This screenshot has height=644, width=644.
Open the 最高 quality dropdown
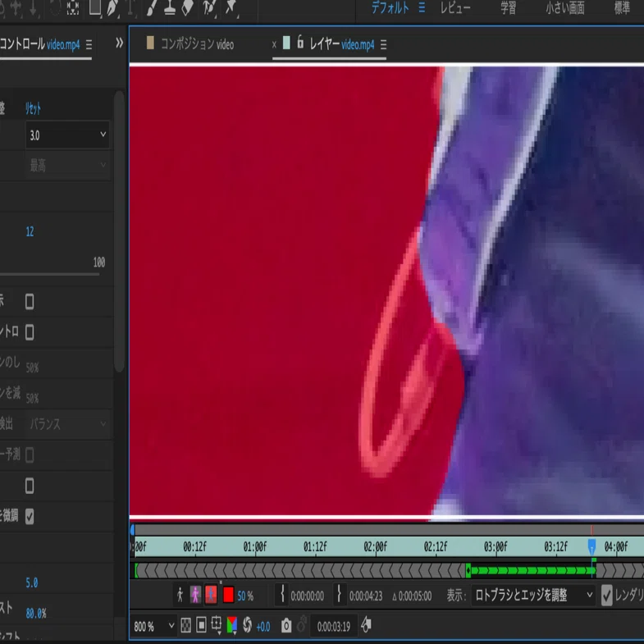(67, 165)
